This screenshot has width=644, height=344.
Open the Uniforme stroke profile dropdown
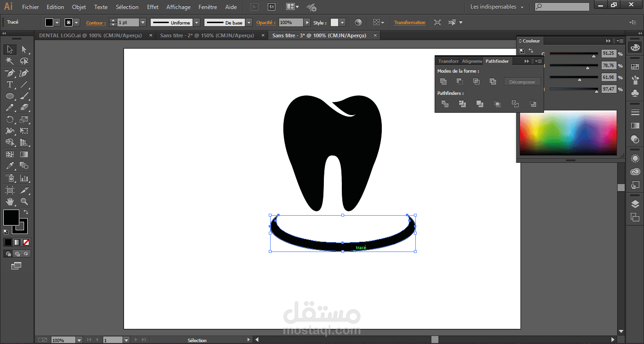click(197, 23)
